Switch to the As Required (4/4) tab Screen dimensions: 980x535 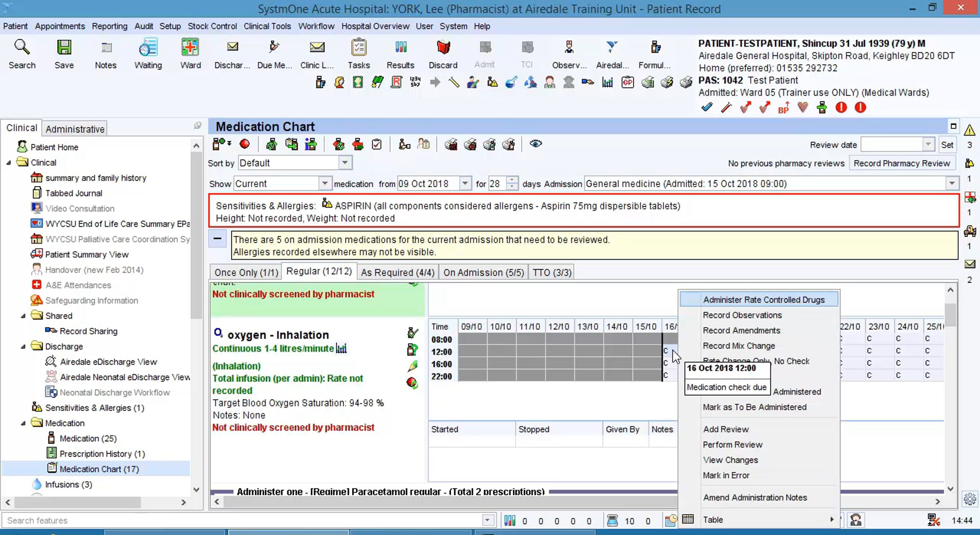click(x=397, y=273)
